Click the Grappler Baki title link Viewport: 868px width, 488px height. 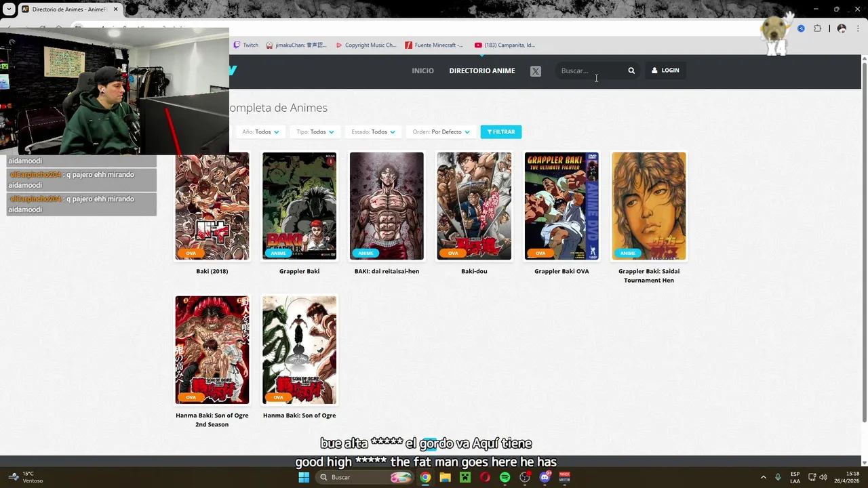coord(299,271)
